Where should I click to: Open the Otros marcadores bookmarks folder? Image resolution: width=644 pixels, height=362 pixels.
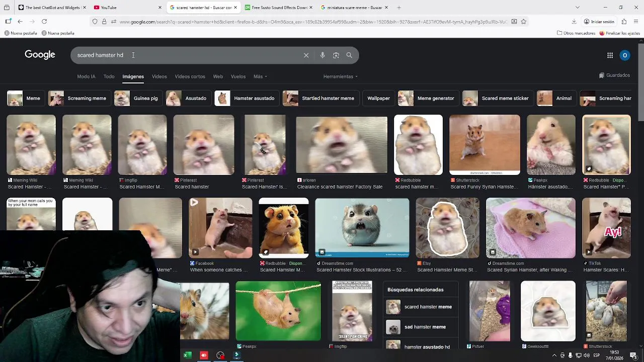click(x=576, y=33)
